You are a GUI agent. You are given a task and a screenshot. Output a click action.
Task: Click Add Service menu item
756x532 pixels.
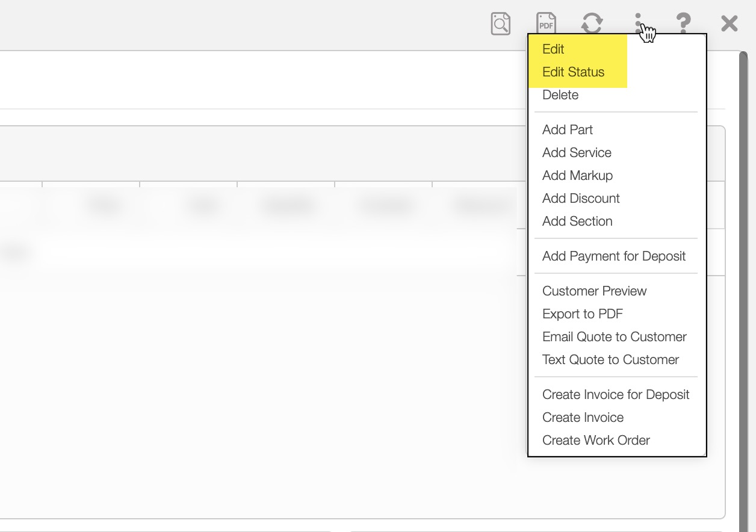click(577, 153)
